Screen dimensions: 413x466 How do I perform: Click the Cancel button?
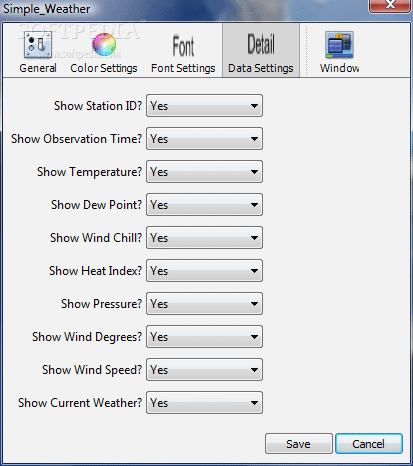[x=369, y=444]
